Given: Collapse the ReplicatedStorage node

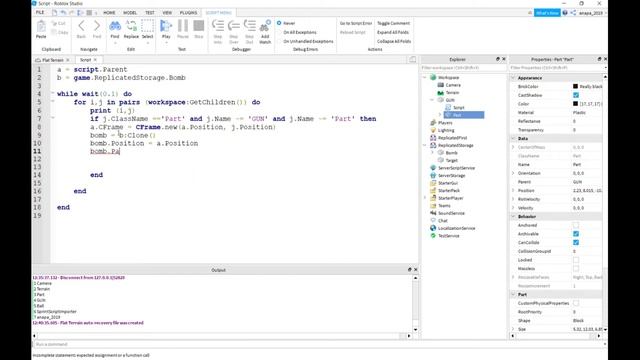Looking at the screenshot, I should [424, 145].
